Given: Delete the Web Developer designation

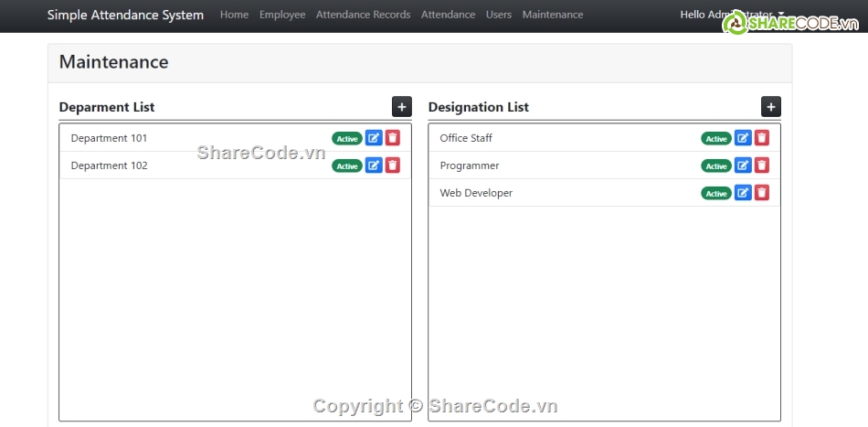Looking at the screenshot, I should pos(762,193).
